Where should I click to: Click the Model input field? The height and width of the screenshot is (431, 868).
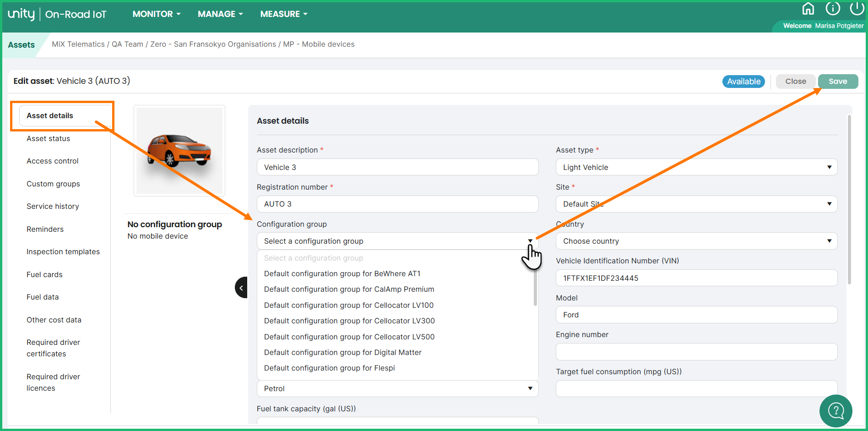click(x=696, y=315)
